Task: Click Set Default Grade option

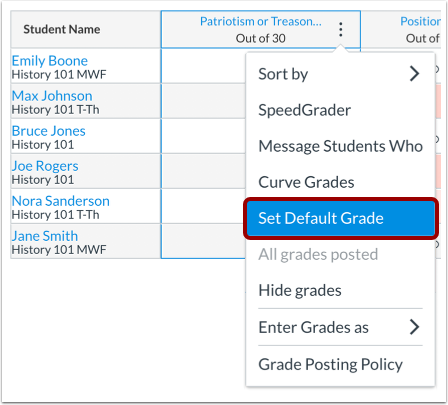Action: pos(340,218)
